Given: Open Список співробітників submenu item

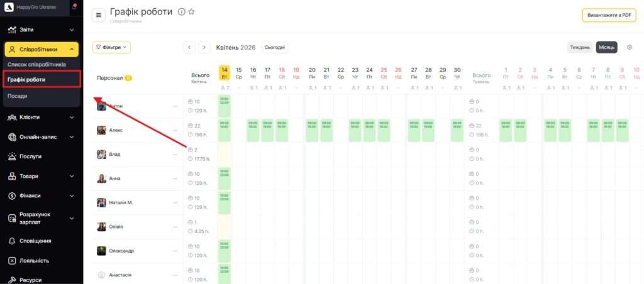Looking at the screenshot, I should (36, 65).
